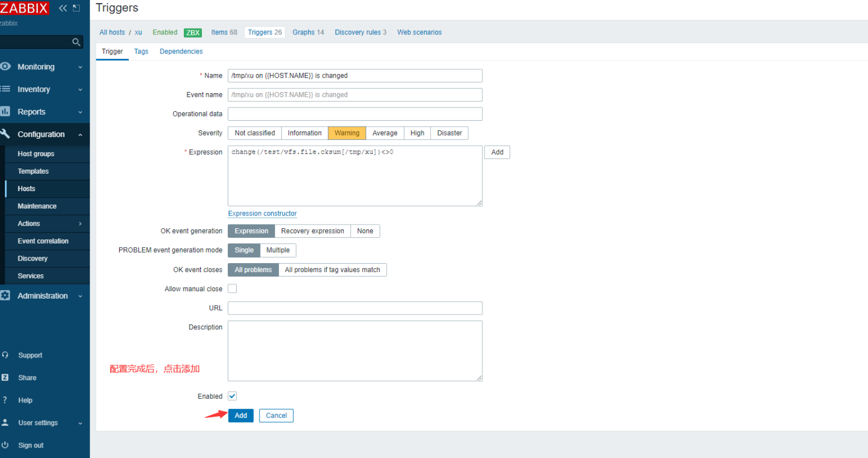Click the URL input field
This screenshot has height=458, width=868.
tap(355, 308)
